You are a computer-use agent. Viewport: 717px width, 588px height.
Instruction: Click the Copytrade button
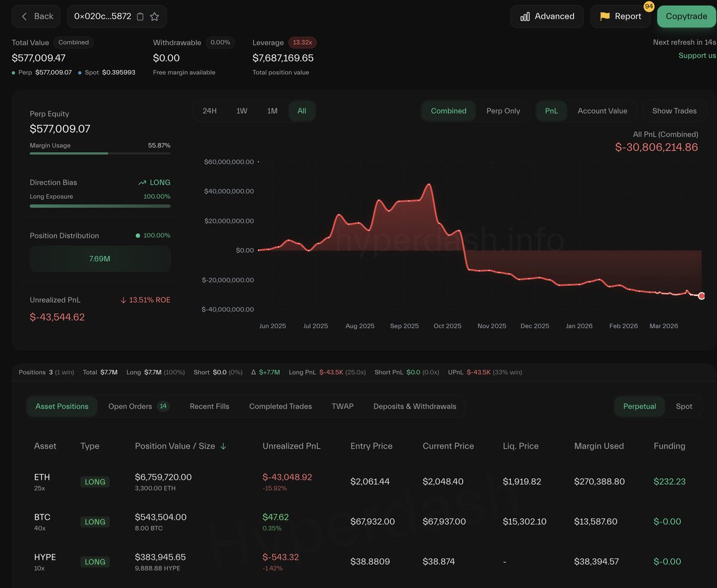click(686, 17)
